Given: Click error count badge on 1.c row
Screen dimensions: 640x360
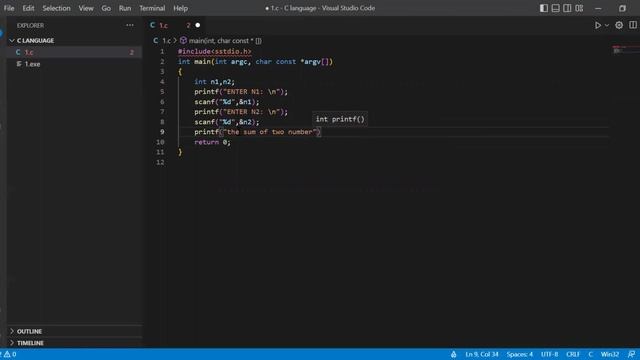Looking at the screenshot, I should click(131, 52).
